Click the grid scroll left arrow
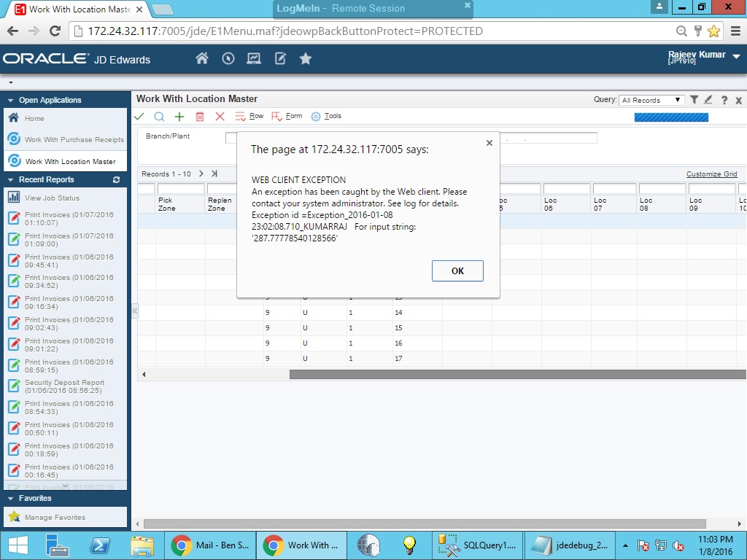This screenshot has width=747, height=560. (x=144, y=374)
